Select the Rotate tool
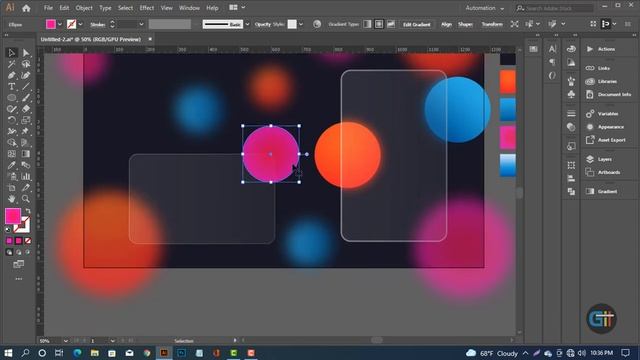This screenshot has height=360, width=640. click(11, 120)
